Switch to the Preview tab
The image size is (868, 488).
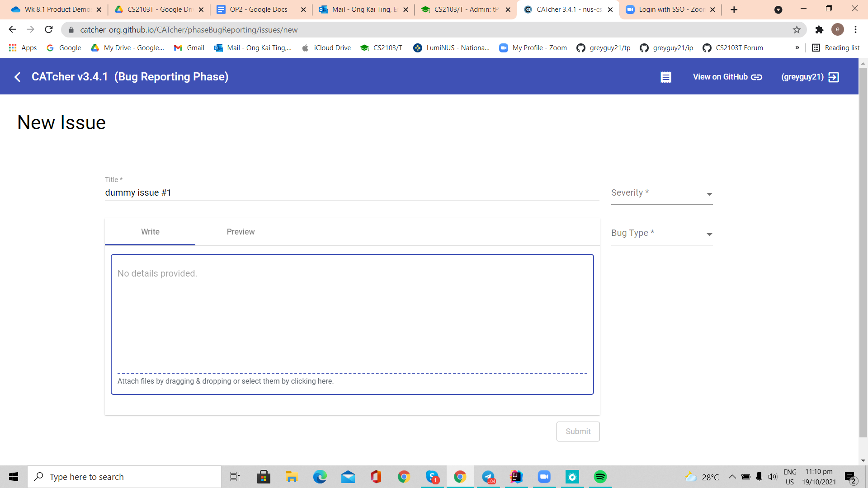point(241,232)
